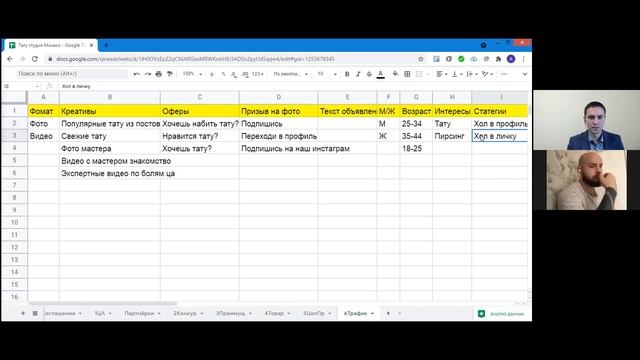Screen dimensions: 640x360
Task: Open text color picker (underlined A)
Action: click(x=380, y=74)
